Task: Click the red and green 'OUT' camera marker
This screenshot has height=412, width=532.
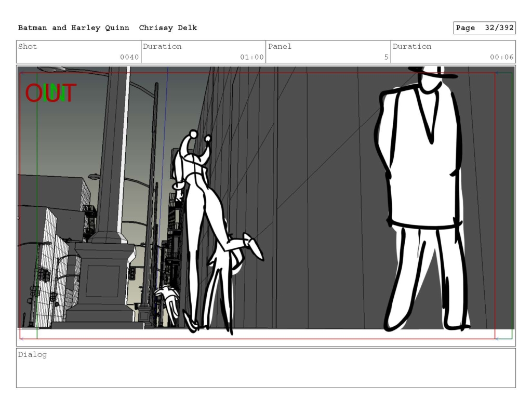Action: [x=51, y=93]
